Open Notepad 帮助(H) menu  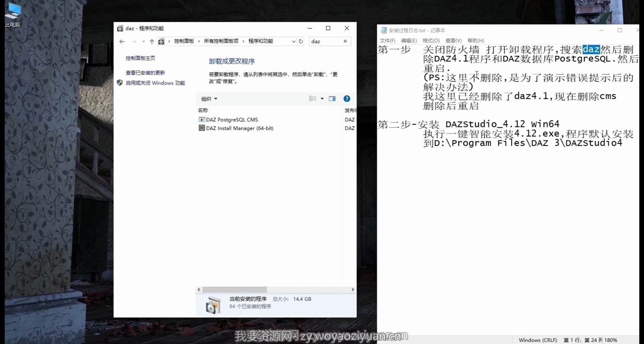point(476,41)
